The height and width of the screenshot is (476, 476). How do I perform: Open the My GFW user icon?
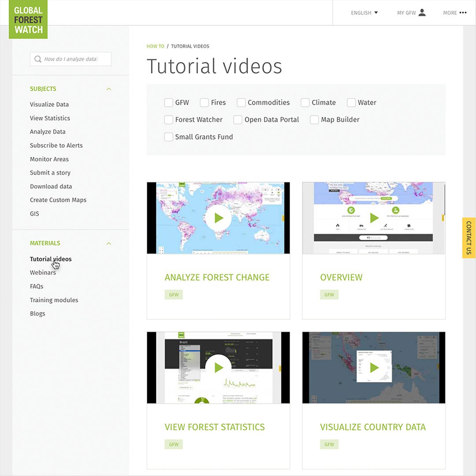pyautogui.click(x=422, y=12)
